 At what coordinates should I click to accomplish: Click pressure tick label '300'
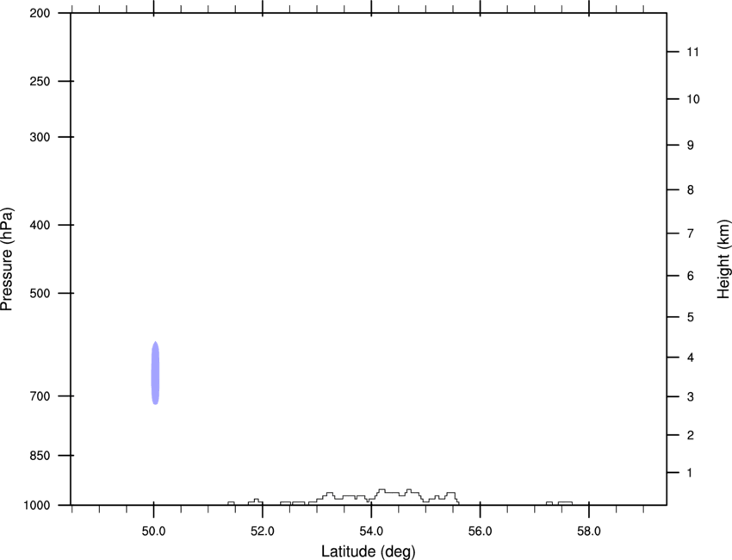(40, 137)
